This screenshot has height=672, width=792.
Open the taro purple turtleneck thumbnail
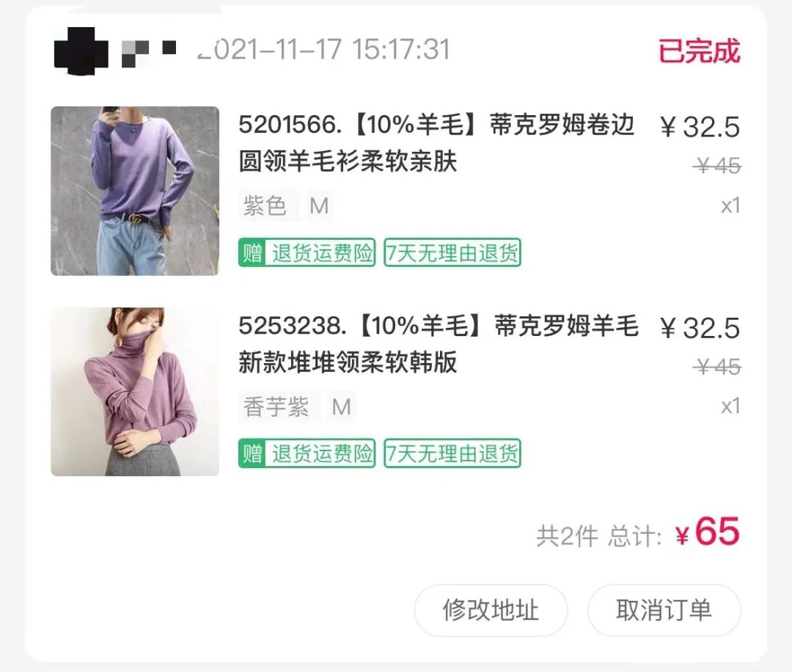[x=135, y=392]
